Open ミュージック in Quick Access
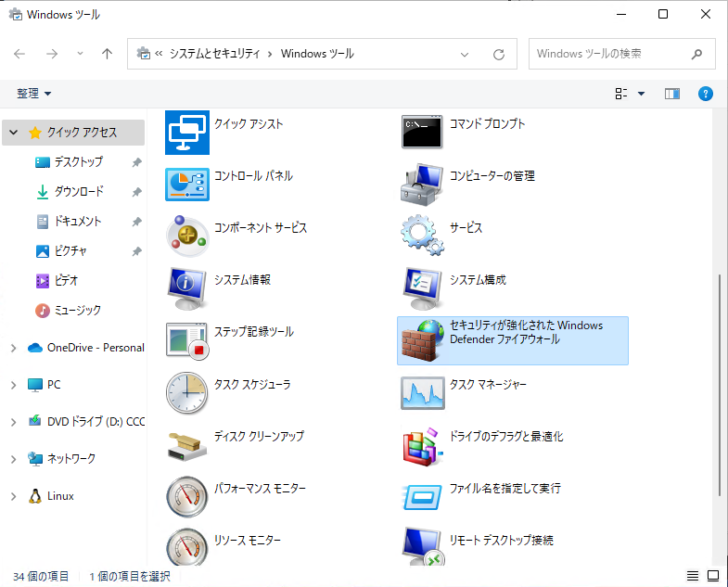Screen dimensions: 728x587 (77, 311)
